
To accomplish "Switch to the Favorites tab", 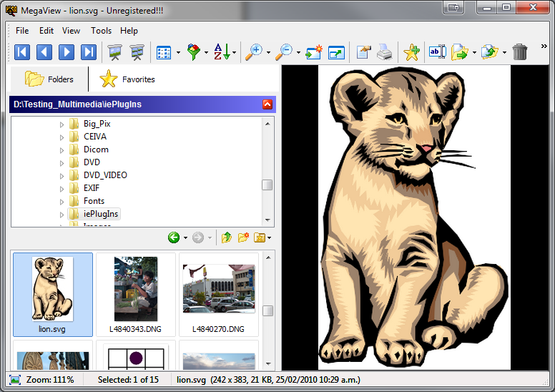I will (127, 79).
